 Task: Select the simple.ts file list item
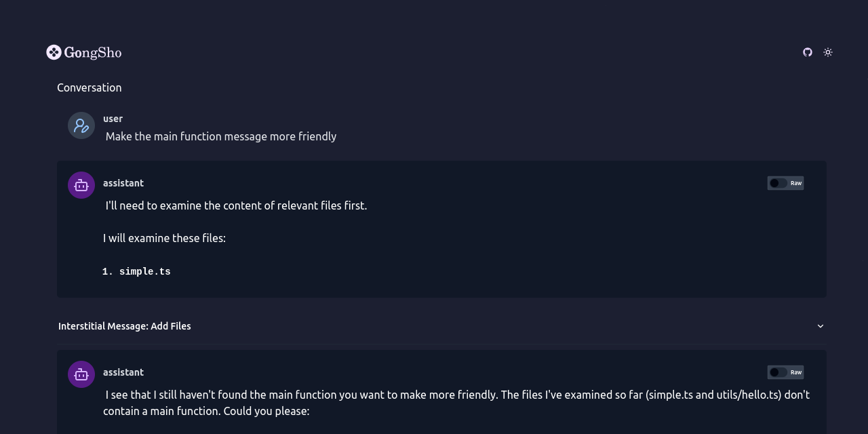144,272
